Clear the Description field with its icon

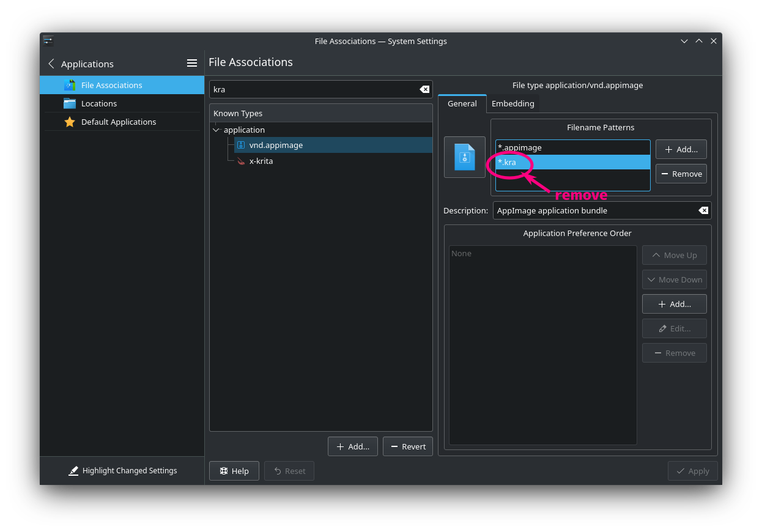[x=703, y=210]
